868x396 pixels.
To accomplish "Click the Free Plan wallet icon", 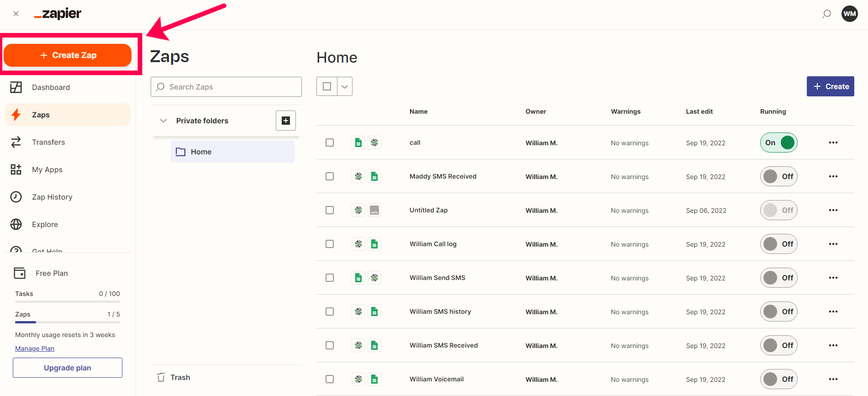I will [20, 273].
